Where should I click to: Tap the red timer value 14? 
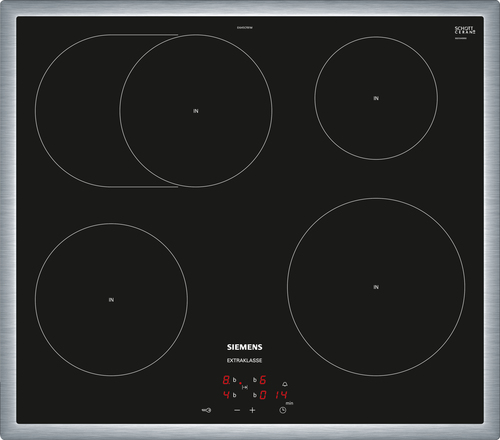(281, 395)
